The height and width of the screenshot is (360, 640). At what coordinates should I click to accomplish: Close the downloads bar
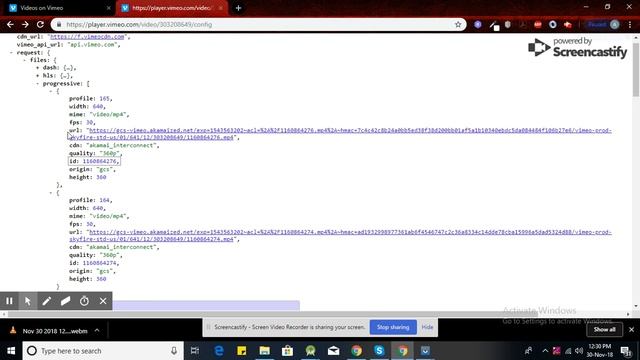pos(631,329)
